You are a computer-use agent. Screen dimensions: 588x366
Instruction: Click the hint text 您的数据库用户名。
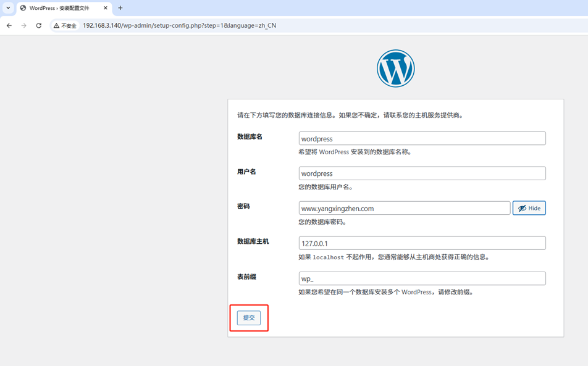click(326, 187)
